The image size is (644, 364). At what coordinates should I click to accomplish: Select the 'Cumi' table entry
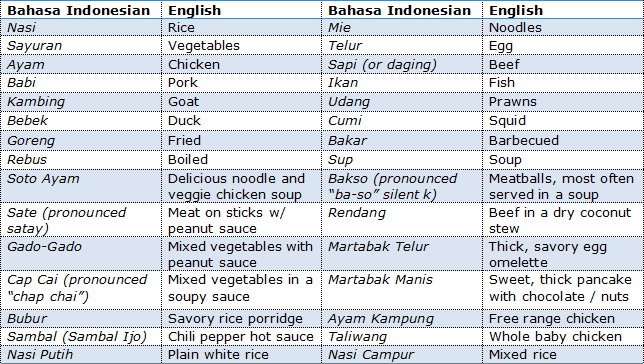pyautogui.click(x=402, y=121)
